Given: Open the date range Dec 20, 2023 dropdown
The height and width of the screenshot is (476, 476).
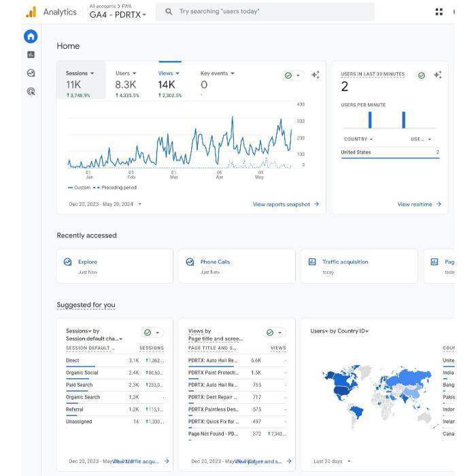Looking at the screenshot, I should tap(105, 204).
